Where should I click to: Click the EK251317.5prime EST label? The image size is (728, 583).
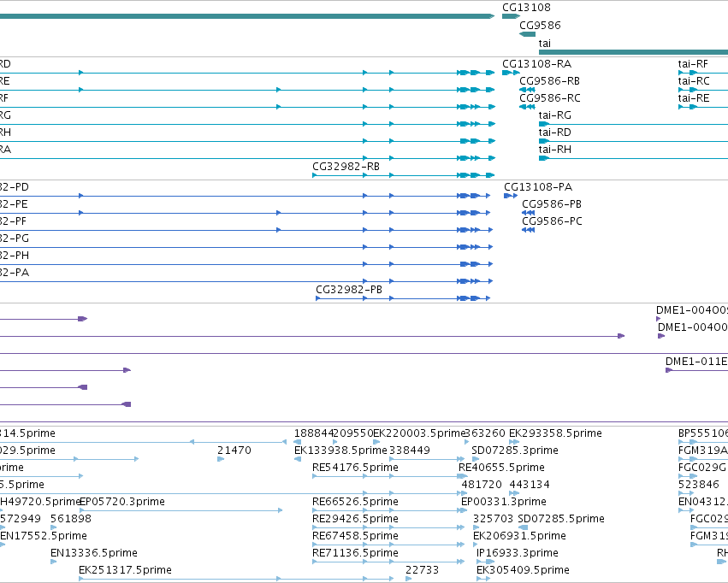click(x=126, y=570)
